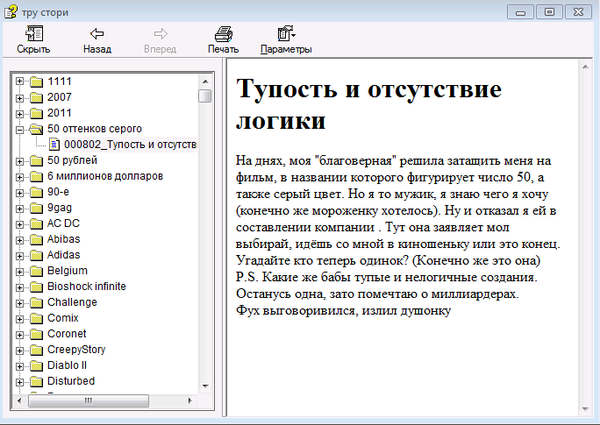
Task: Expand the 1111 folder tree node
Action: (x=20, y=81)
